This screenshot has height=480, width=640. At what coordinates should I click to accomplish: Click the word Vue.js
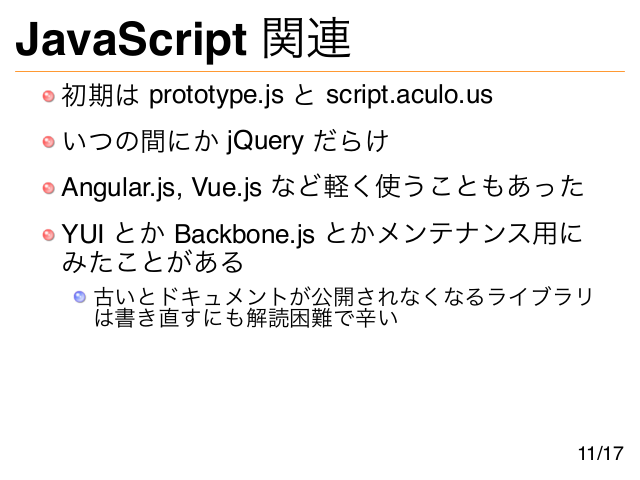(x=227, y=189)
